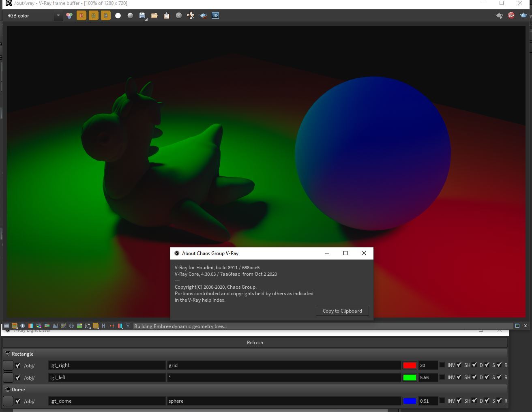Click the gray teapot icon beside STOP

(499, 15)
